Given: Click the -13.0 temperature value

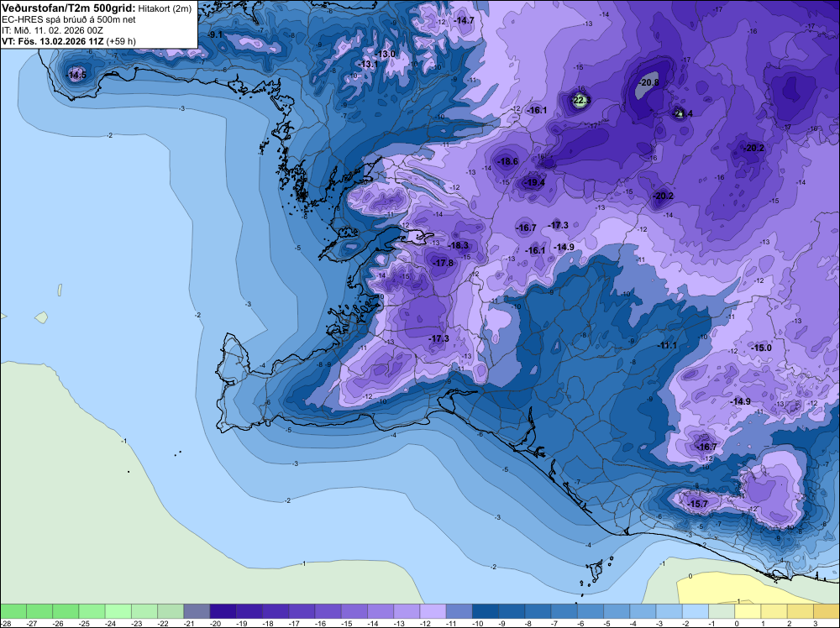Looking at the screenshot, I should point(385,54).
